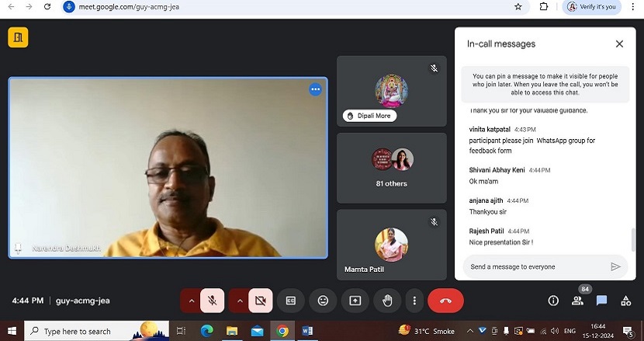This screenshot has height=341, width=644.
Task: Open meeting details info icon
Action: (553, 301)
